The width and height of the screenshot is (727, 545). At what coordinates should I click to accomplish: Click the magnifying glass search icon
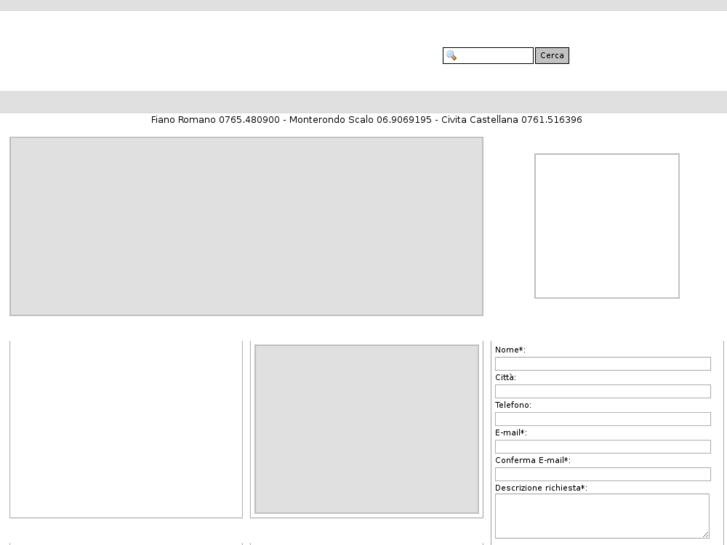click(x=451, y=56)
